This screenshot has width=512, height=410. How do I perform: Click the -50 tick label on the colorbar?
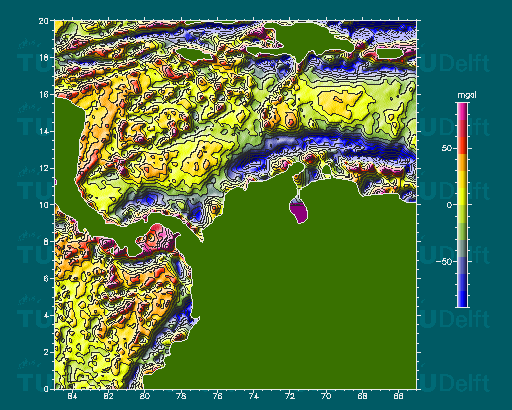click(444, 262)
